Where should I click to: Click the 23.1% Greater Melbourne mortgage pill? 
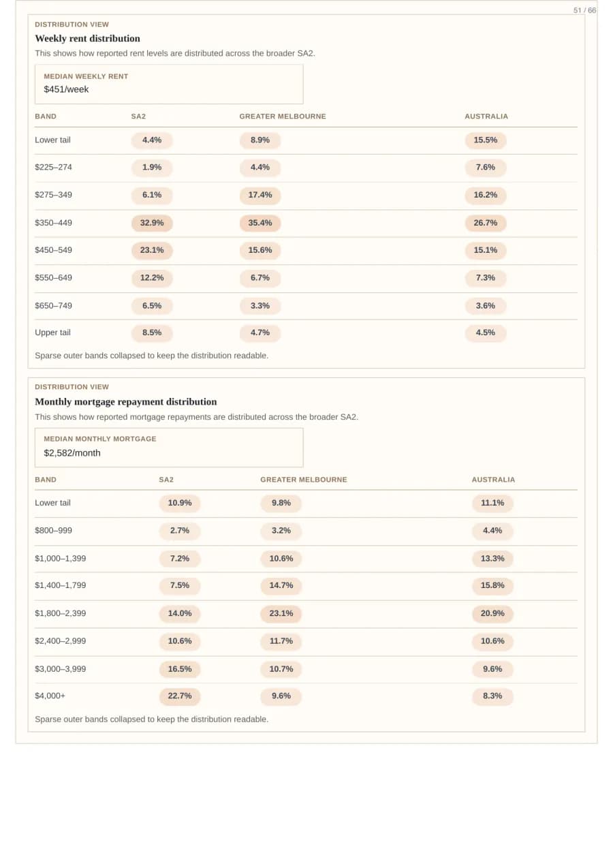tap(281, 613)
